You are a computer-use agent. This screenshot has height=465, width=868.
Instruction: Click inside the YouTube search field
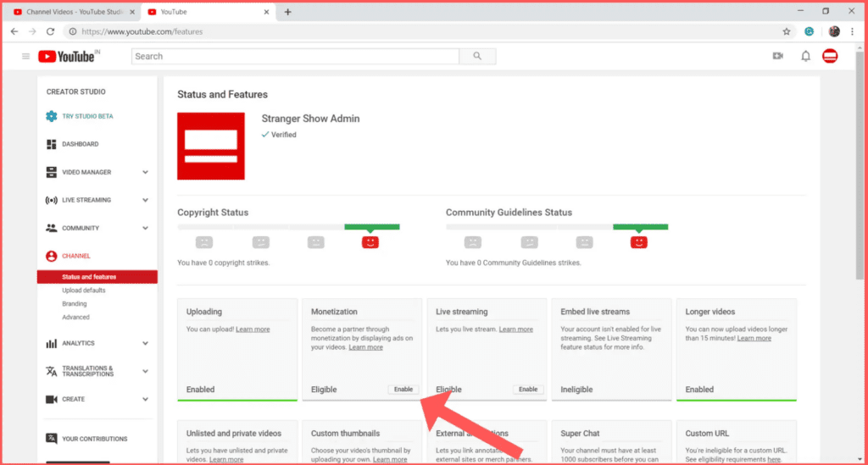pyautogui.click(x=295, y=57)
